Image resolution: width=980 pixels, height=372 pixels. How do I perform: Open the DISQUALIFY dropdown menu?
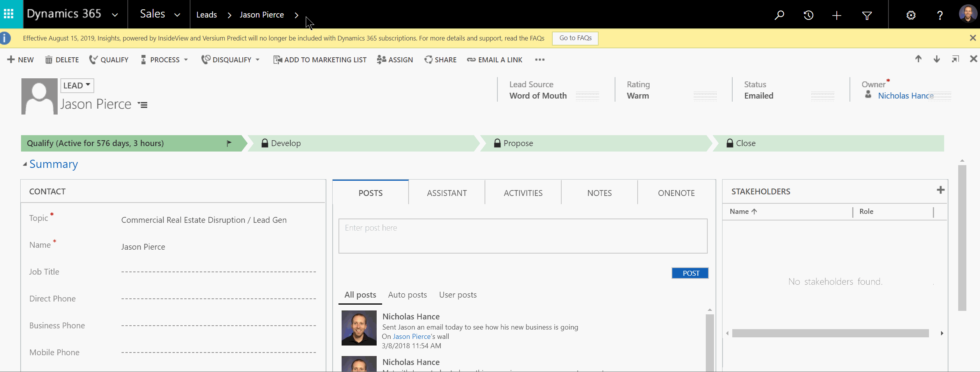pos(230,60)
